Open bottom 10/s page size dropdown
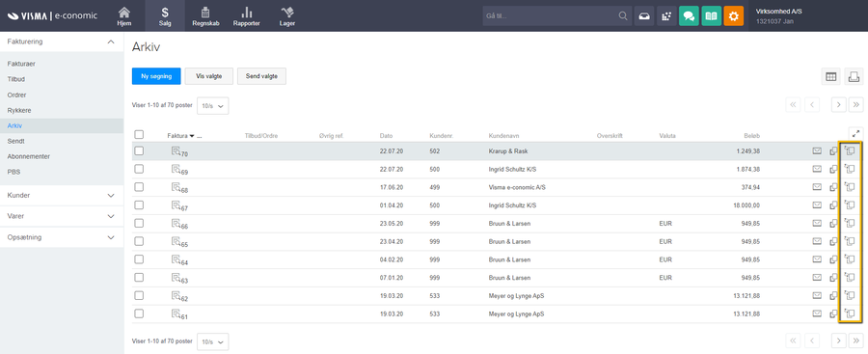This screenshot has height=354, width=868. tap(212, 341)
